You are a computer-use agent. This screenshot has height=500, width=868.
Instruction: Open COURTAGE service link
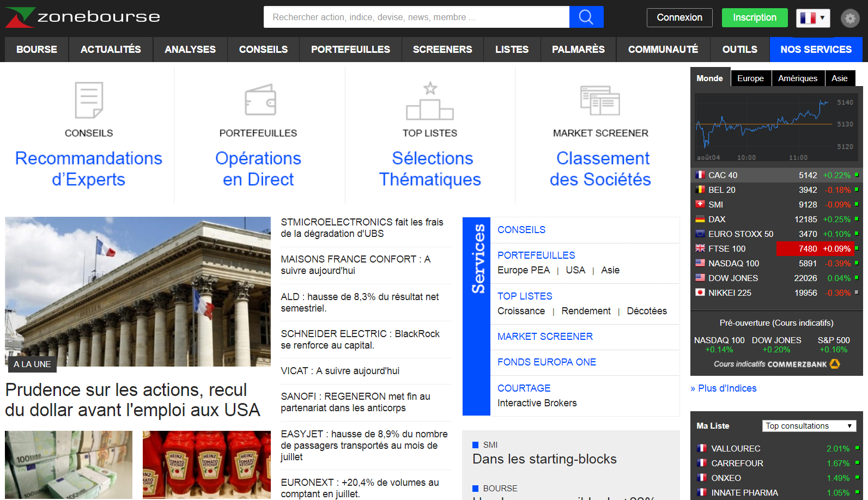[x=524, y=388]
